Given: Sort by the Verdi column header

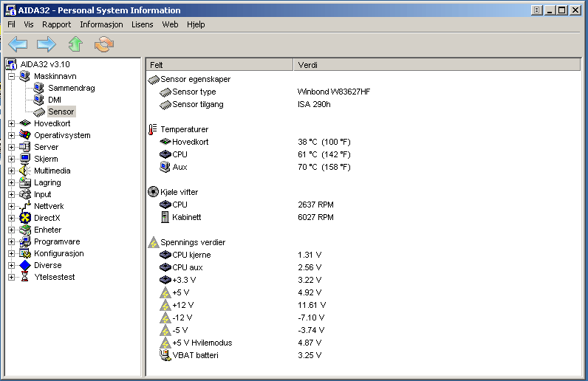Looking at the screenshot, I should coord(437,65).
